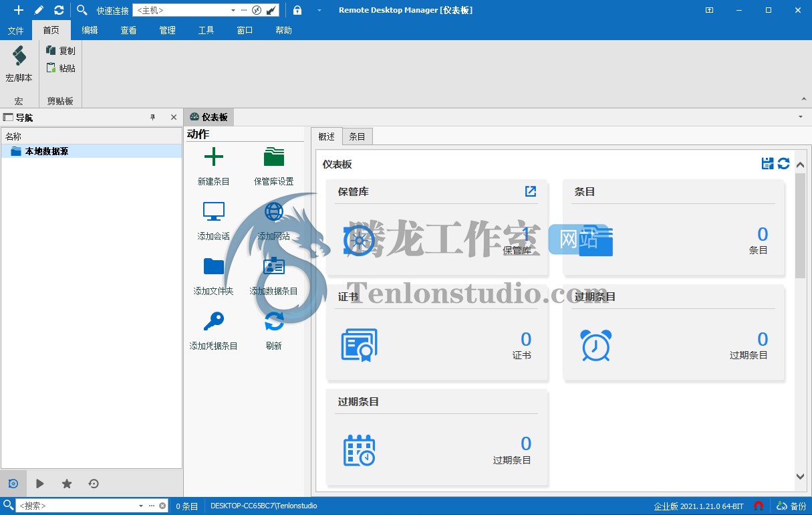Click the 保管库 vault wheel icon
This screenshot has height=515, width=812.
[360, 240]
